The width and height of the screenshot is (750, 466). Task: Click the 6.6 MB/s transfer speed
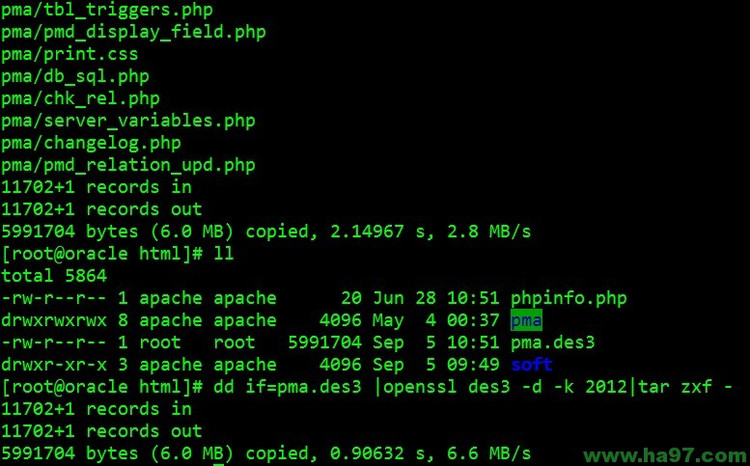coord(489,453)
